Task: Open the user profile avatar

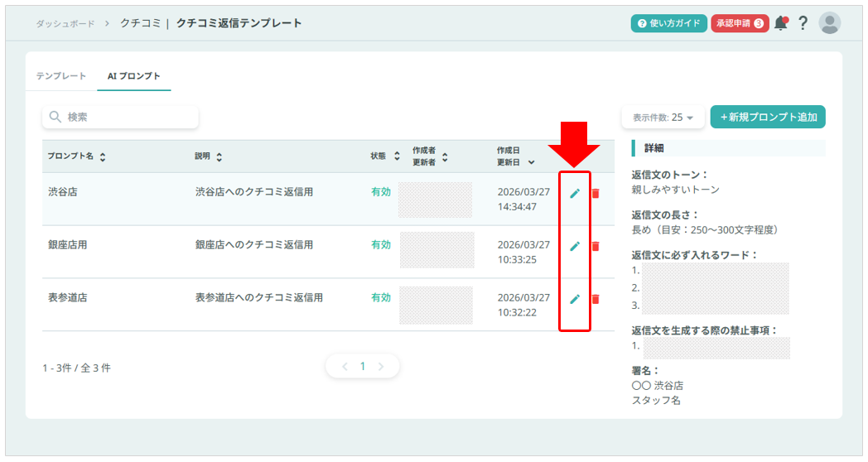Action: 829,23
